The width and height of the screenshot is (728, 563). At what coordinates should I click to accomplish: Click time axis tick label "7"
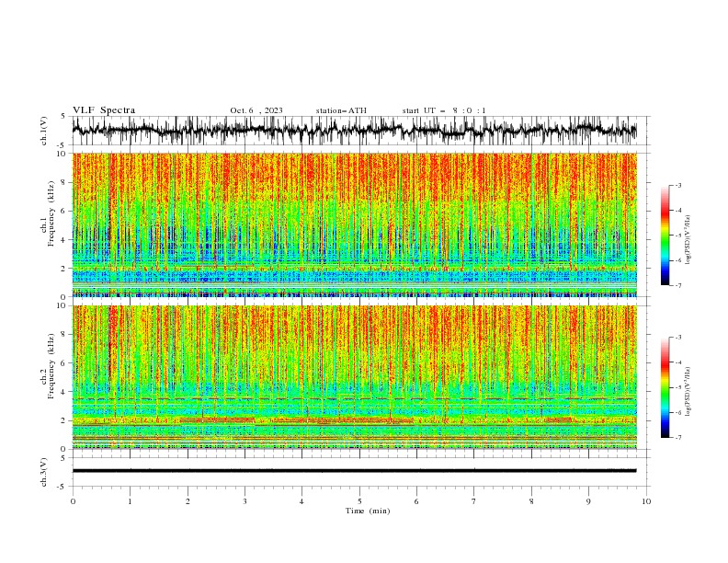coord(474,501)
